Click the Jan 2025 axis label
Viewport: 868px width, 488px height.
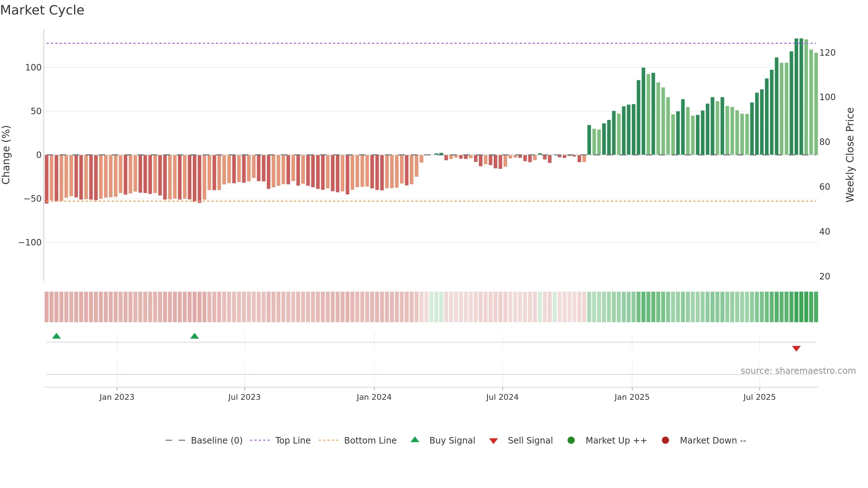(x=632, y=397)
